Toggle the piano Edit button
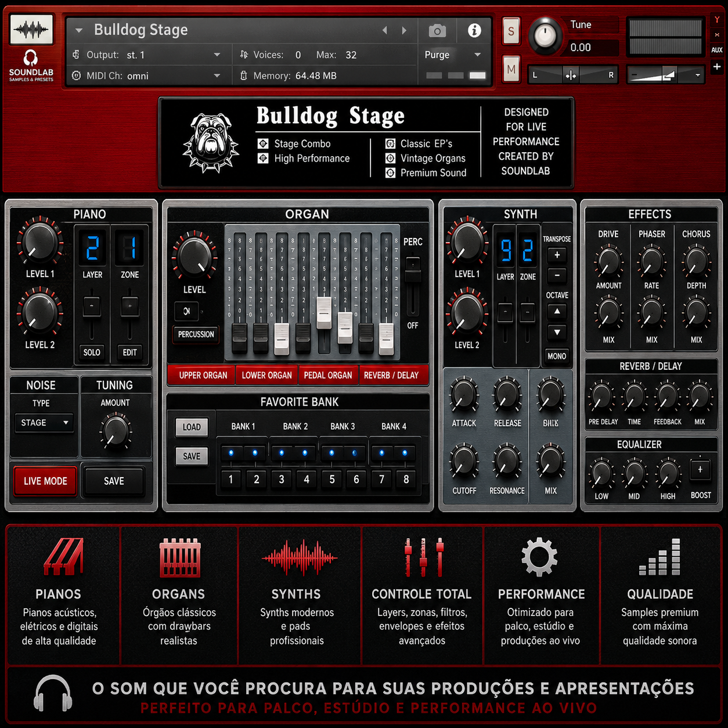 [x=129, y=352]
